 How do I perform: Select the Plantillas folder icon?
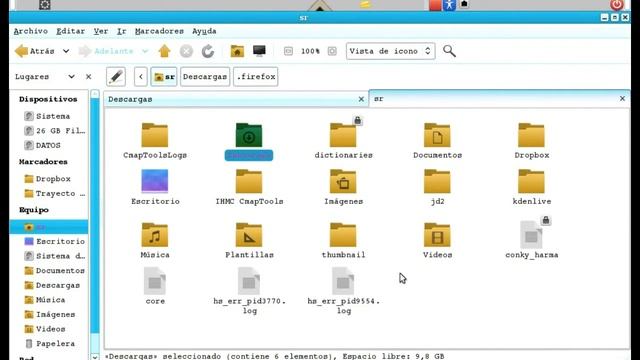pyautogui.click(x=249, y=235)
